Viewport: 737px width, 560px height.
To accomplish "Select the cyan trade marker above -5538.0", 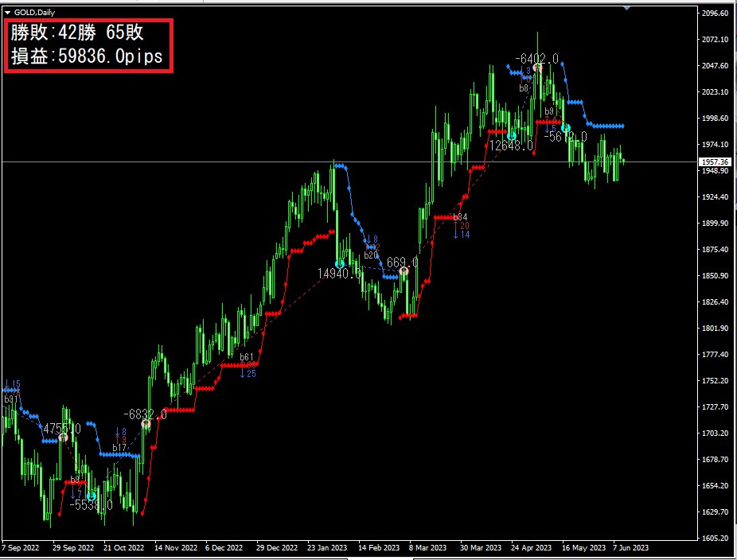I will coord(92,496).
